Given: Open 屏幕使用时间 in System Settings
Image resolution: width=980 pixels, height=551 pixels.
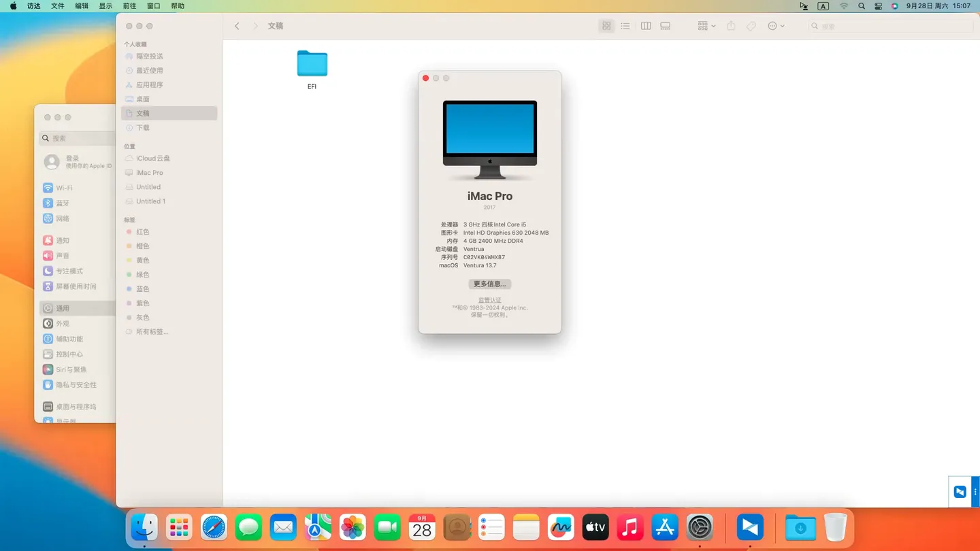Looking at the screenshot, I should pyautogui.click(x=78, y=286).
